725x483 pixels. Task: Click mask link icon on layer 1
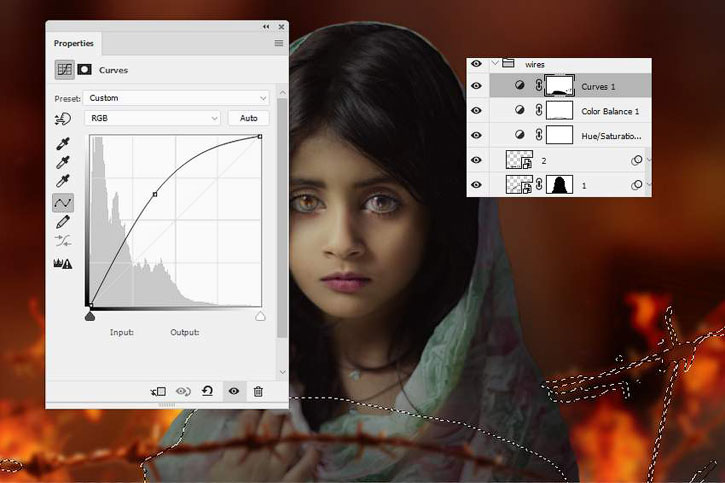[x=539, y=184]
